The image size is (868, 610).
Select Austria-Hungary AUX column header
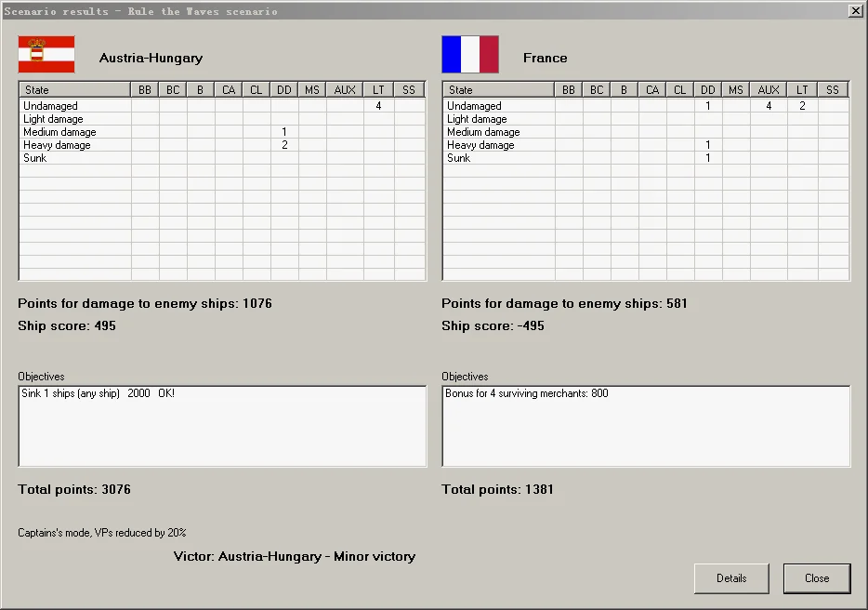[x=345, y=90]
